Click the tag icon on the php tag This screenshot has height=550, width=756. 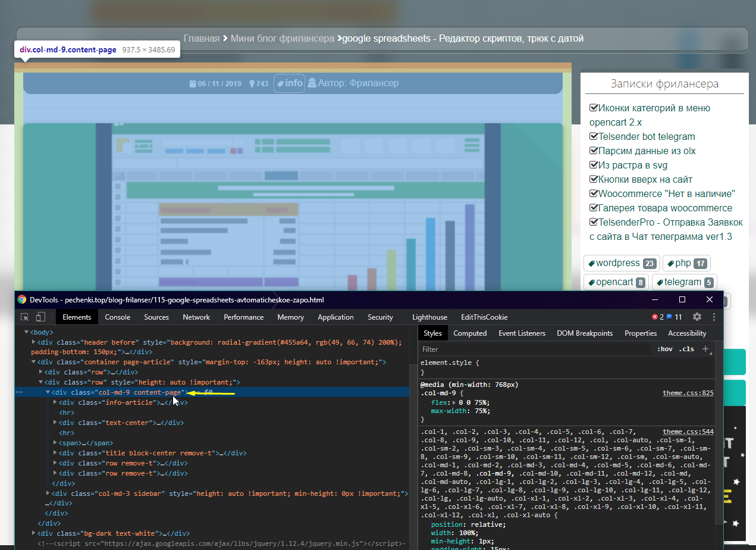tap(670, 263)
